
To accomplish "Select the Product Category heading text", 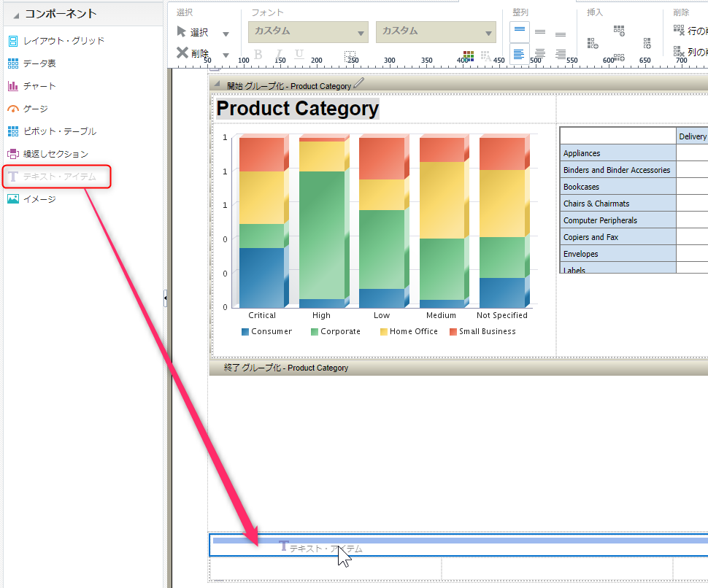I will click(x=298, y=109).
